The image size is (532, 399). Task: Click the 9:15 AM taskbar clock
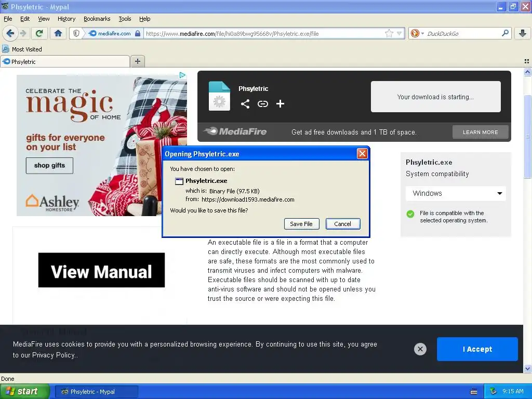[x=513, y=391]
